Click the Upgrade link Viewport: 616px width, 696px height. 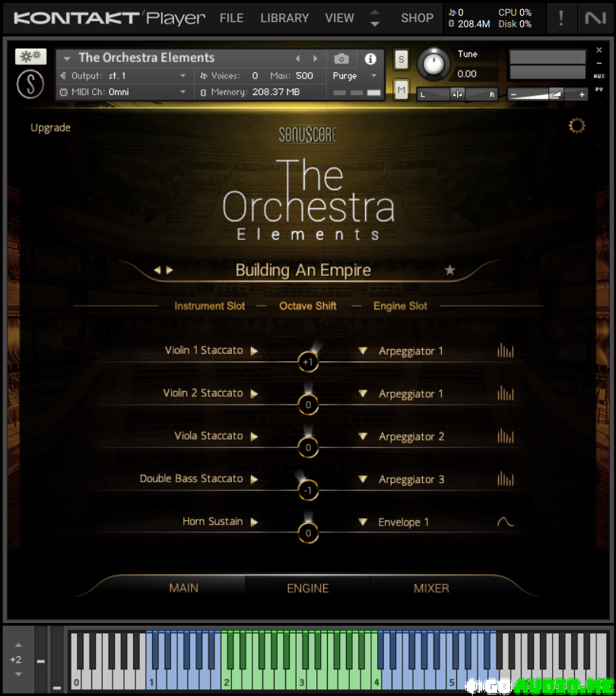point(51,128)
